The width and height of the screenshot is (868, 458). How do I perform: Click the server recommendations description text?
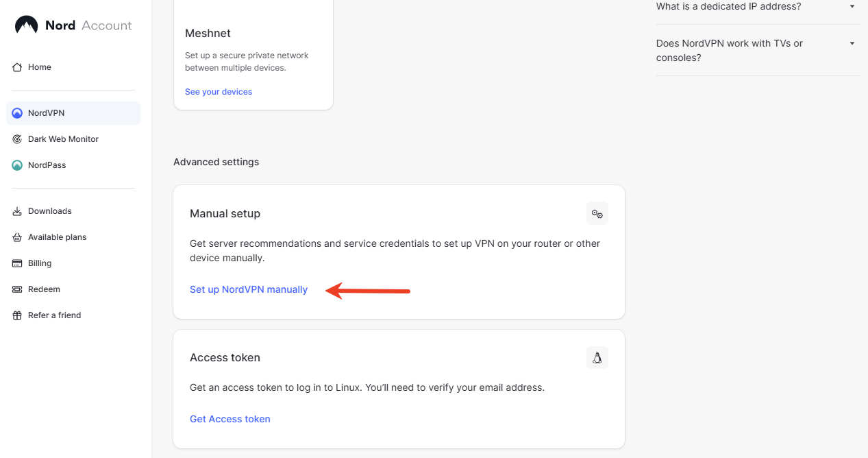tap(395, 251)
